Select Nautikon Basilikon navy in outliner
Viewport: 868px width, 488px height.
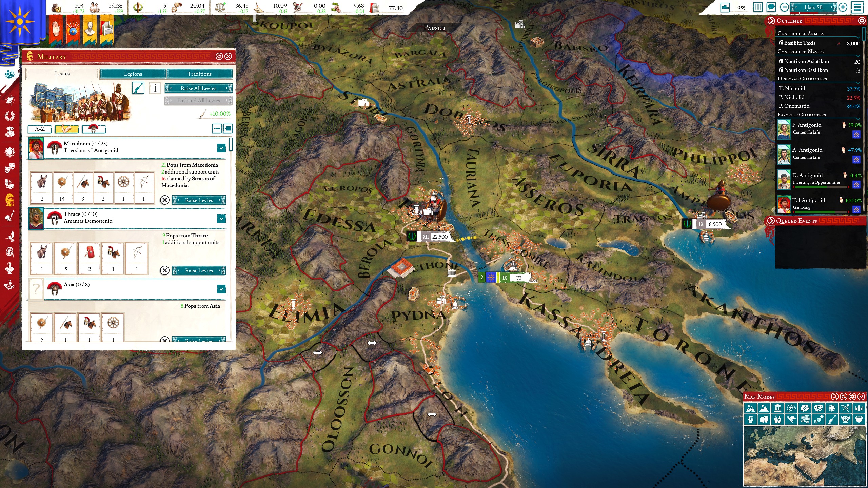[819, 70]
